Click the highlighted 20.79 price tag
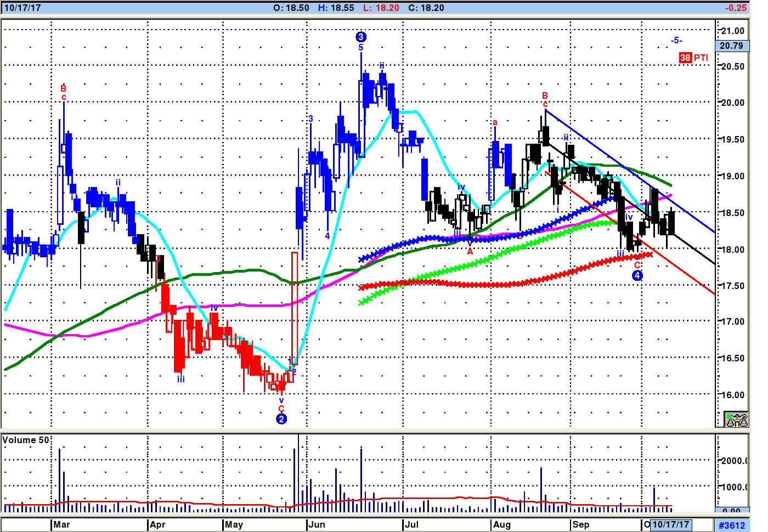The width and height of the screenshot is (768, 532). (x=732, y=46)
